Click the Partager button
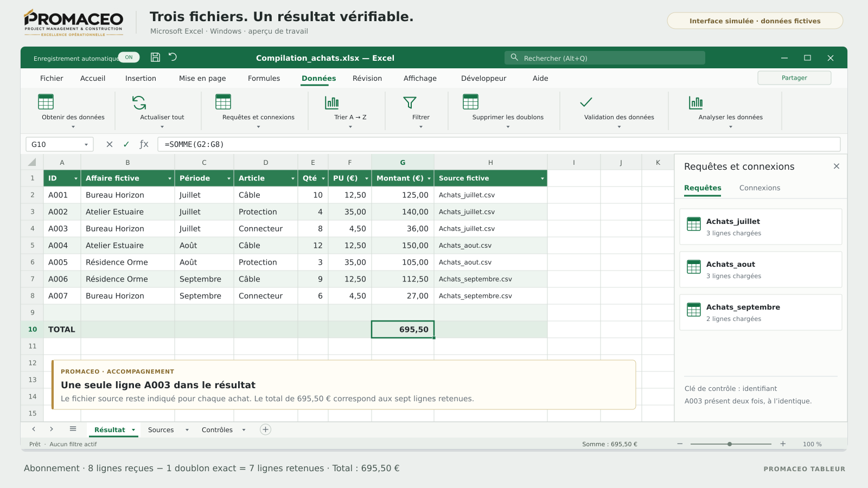The height and width of the screenshot is (488, 868). tap(794, 78)
